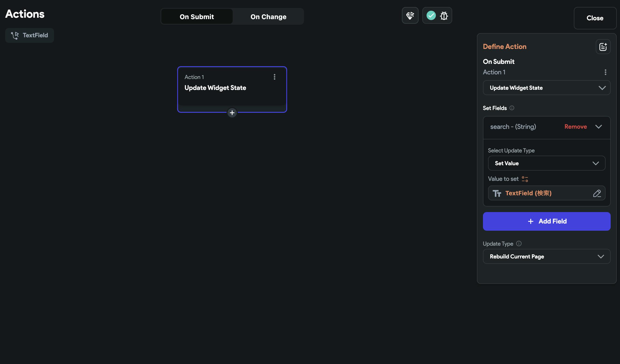Click the AI action generator icon
The height and width of the screenshot is (364, 620).
[410, 15]
